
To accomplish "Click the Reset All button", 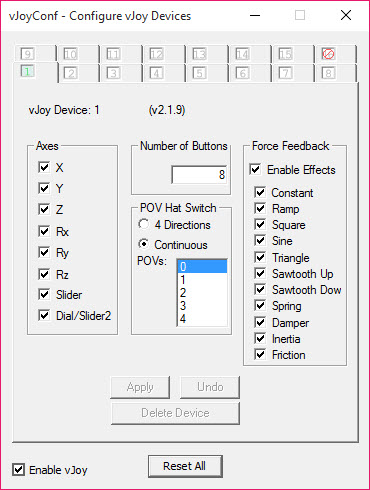I will click(x=185, y=466).
